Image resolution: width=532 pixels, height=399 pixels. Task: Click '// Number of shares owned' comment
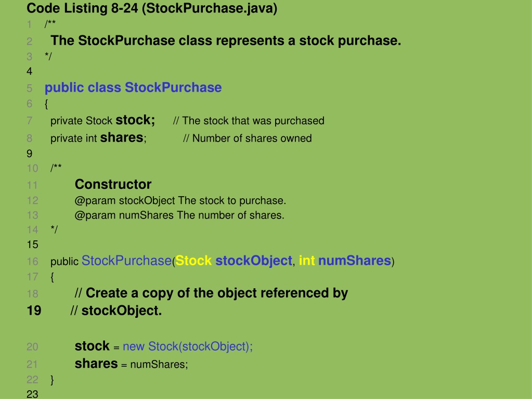[x=248, y=138]
